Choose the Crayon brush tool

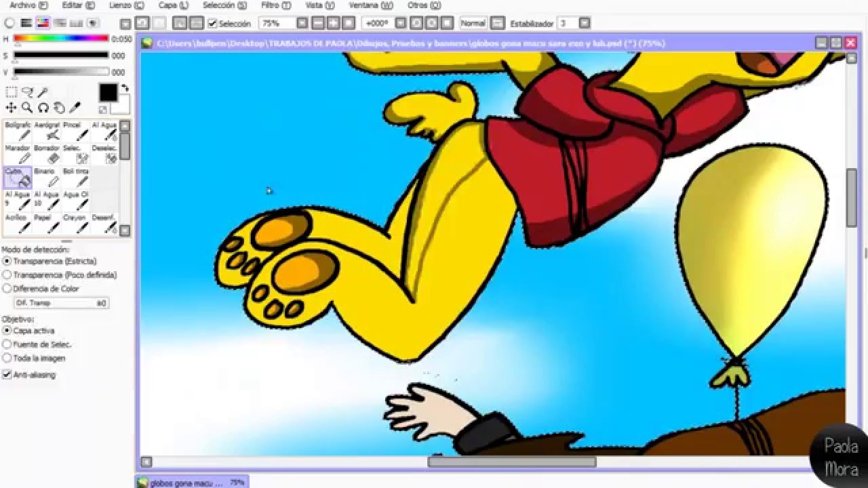pos(75,224)
